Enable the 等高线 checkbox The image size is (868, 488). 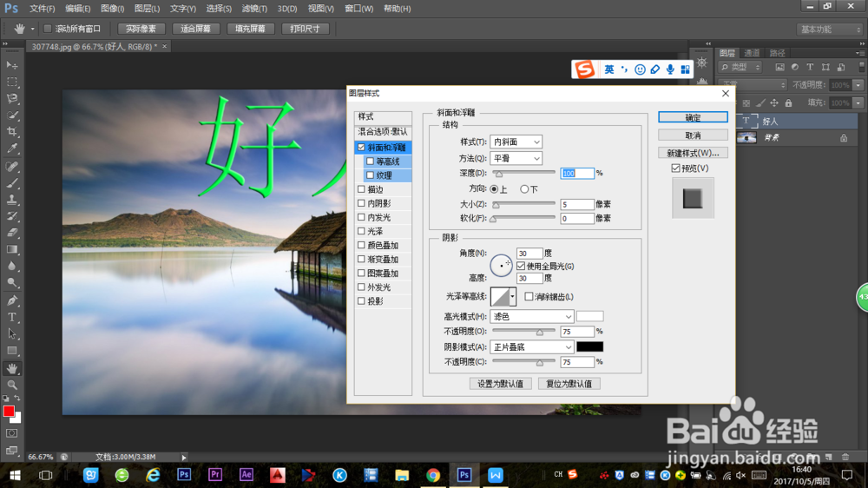[371, 162]
